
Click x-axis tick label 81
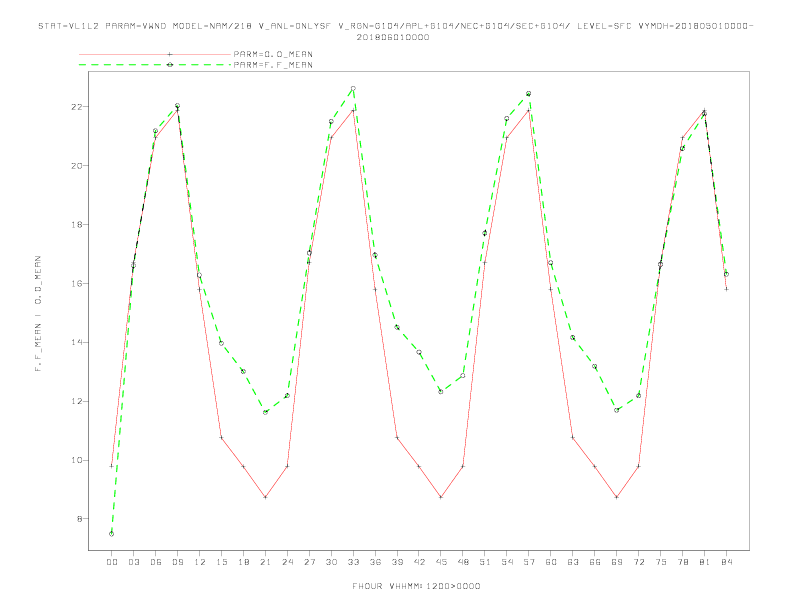[705, 562]
